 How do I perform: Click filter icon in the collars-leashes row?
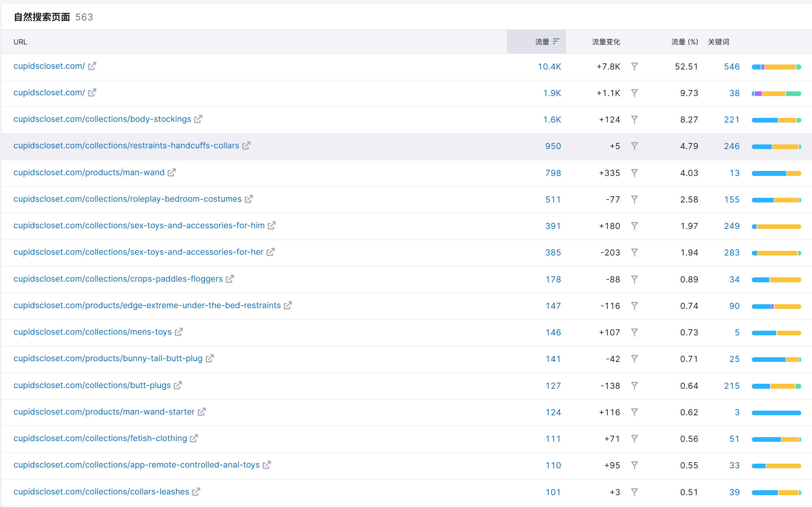pyautogui.click(x=635, y=492)
